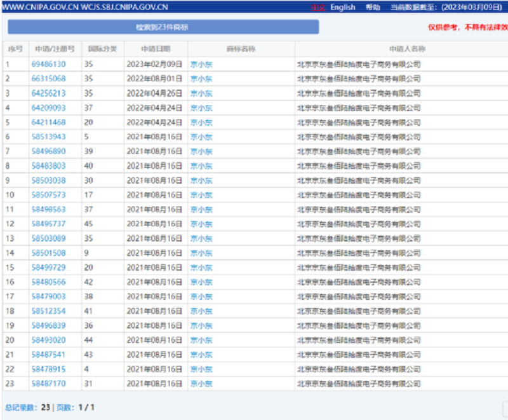The height and width of the screenshot is (420, 508).
Task: Open registration number 58478915 link
Action: click(x=49, y=369)
